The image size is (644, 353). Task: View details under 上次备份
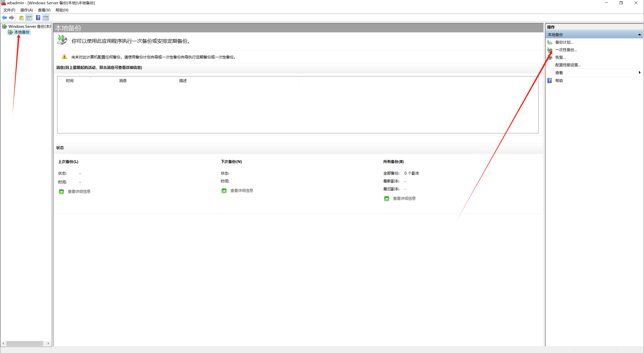tap(79, 192)
